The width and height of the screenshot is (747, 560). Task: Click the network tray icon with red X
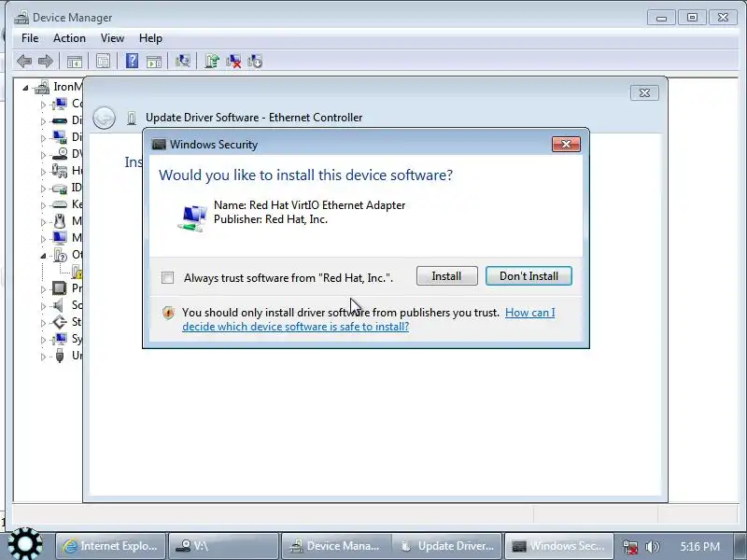630,547
